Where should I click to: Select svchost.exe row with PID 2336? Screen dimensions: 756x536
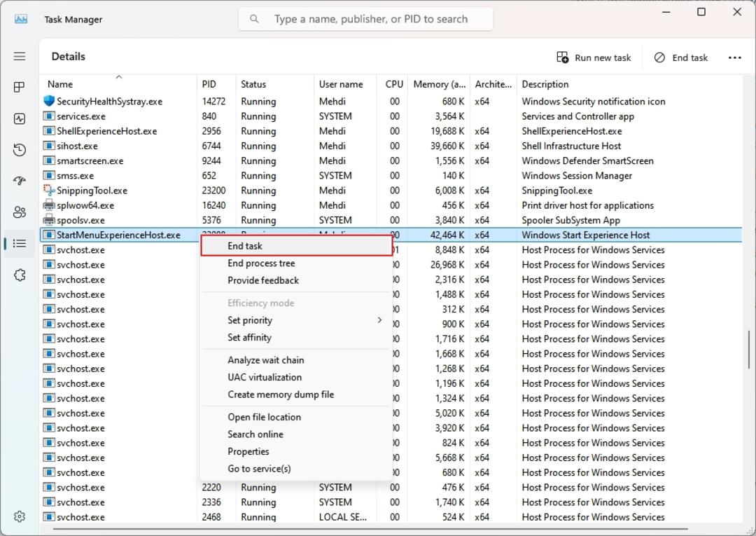point(391,502)
